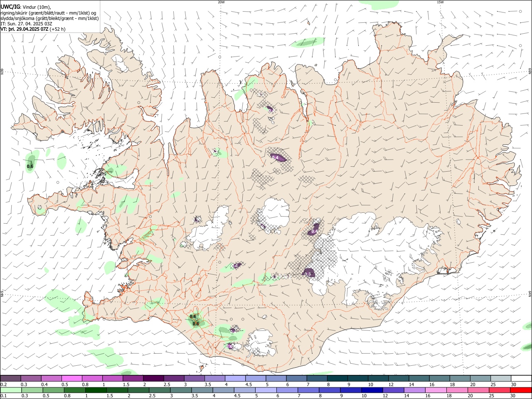Image resolution: width=532 pixels, height=399 pixels.
Task: Click the '0.1' label of the green rain scale
Action: (x=3, y=396)
